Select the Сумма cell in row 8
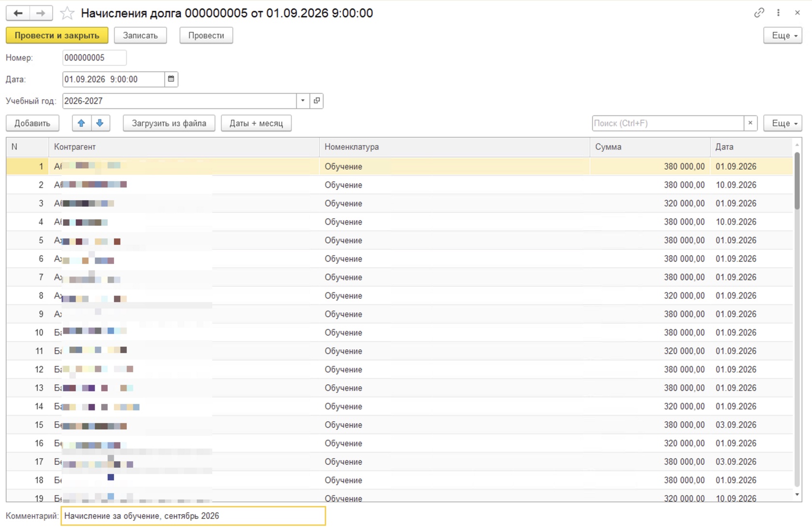This screenshot has width=812, height=531. coord(650,295)
